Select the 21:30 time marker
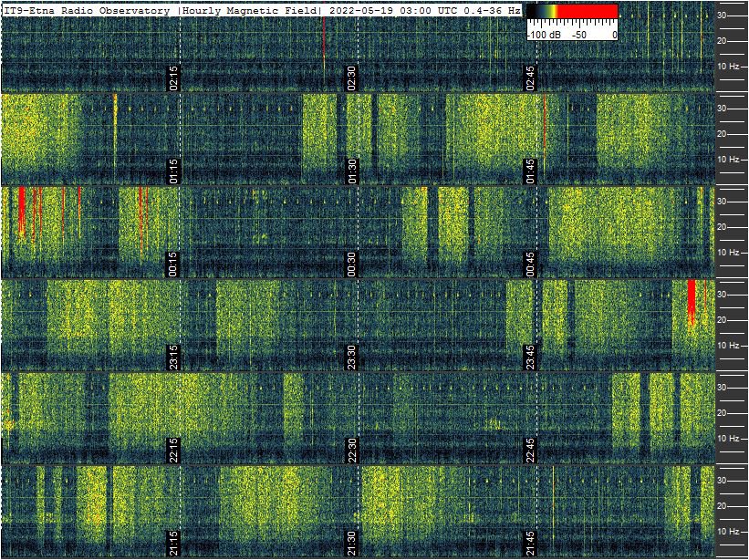This screenshot has width=749, height=560. [352, 543]
